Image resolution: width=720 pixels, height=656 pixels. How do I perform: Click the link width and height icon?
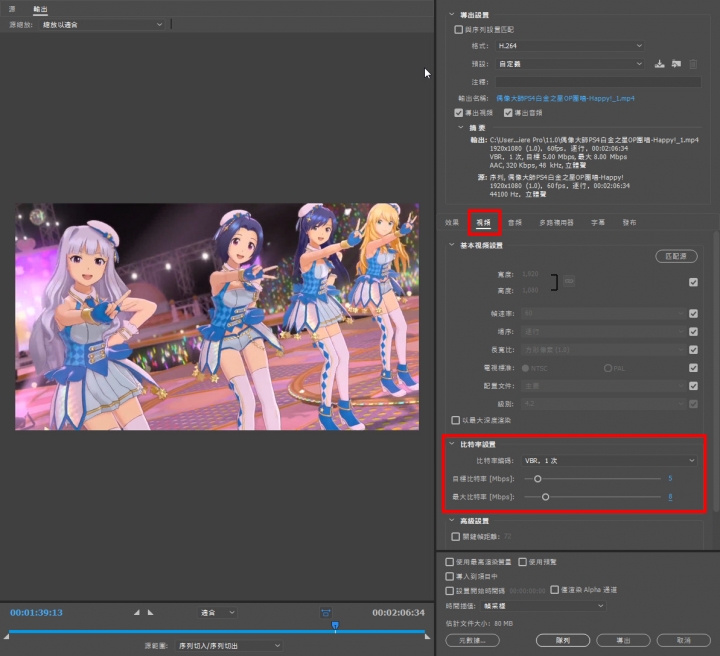(569, 280)
